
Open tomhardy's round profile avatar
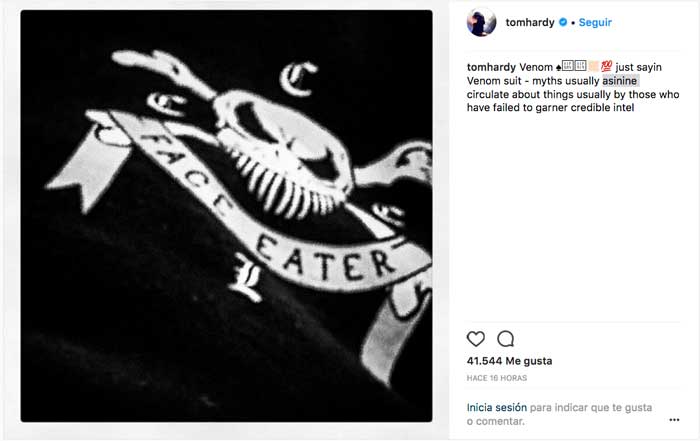[481, 22]
